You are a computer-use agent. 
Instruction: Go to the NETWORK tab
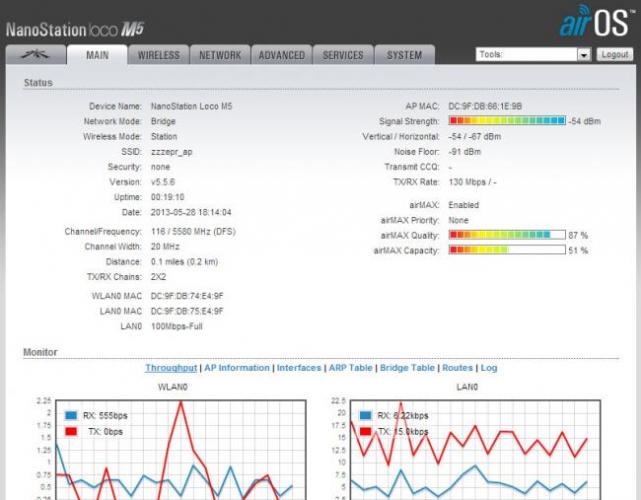click(220, 55)
